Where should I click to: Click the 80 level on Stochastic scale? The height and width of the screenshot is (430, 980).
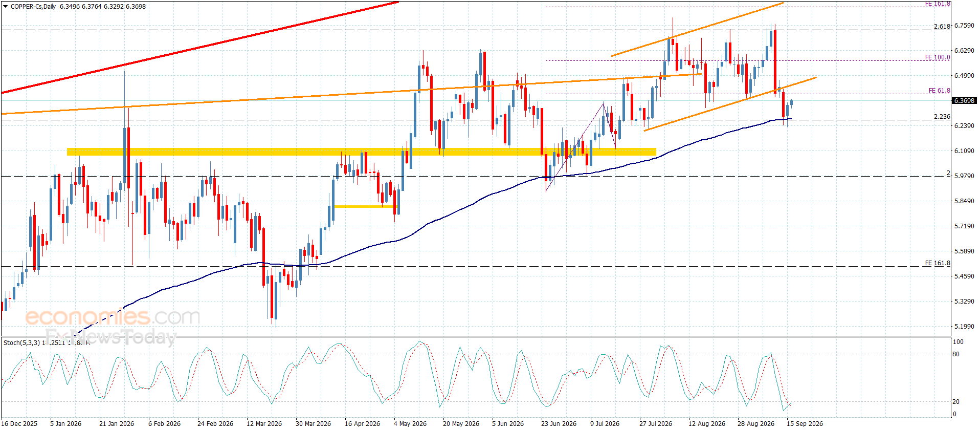point(956,354)
